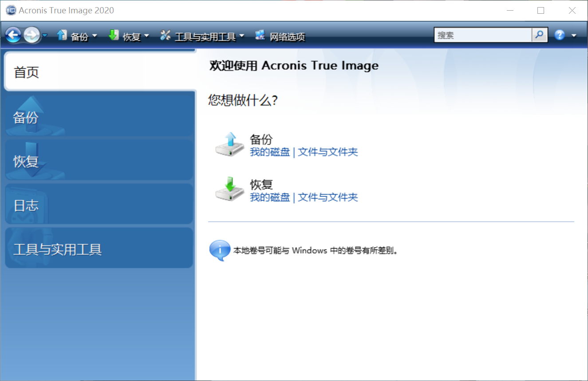Select the 首页 sidebar tab
The width and height of the screenshot is (588, 381).
tap(99, 72)
